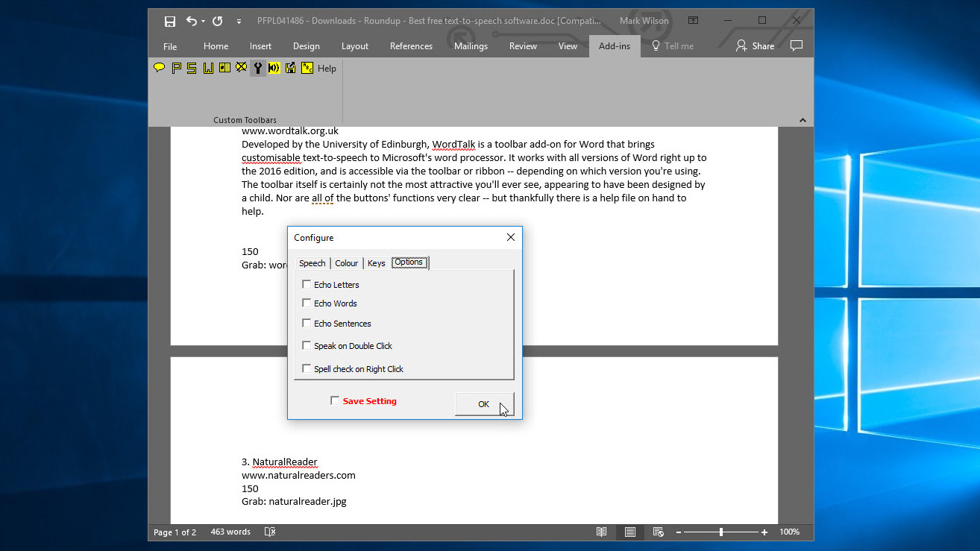Click the zoom in plus button
980x551 pixels.
[764, 532]
